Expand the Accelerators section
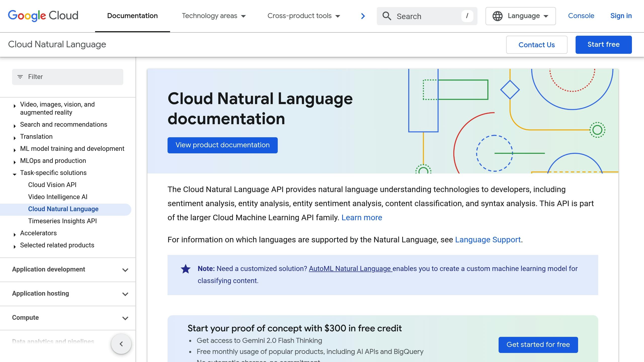This screenshot has height=362, width=644. [15, 235]
